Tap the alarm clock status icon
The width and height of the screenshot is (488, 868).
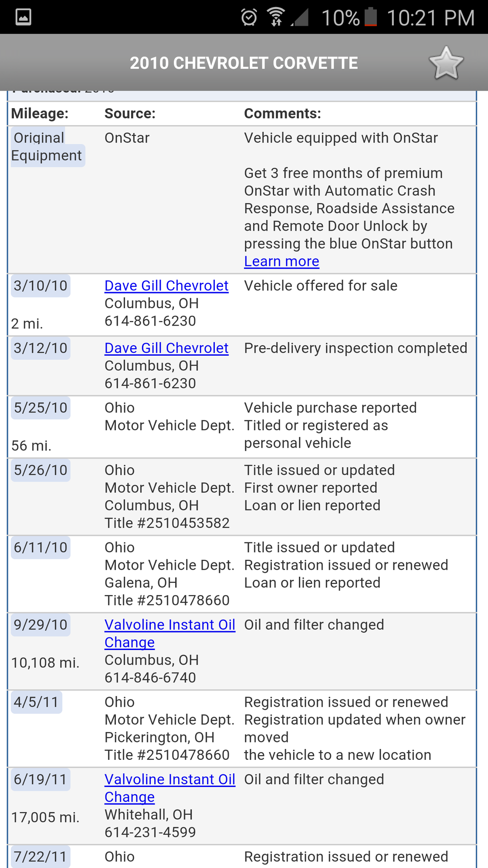(249, 17)
